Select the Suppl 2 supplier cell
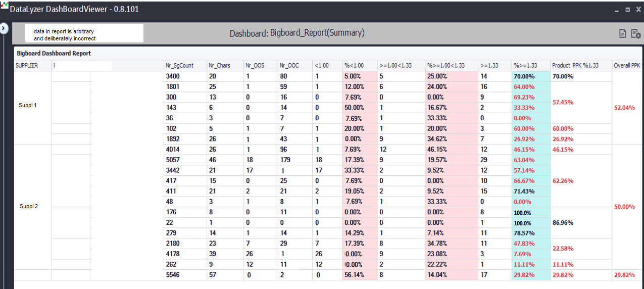 29,207
